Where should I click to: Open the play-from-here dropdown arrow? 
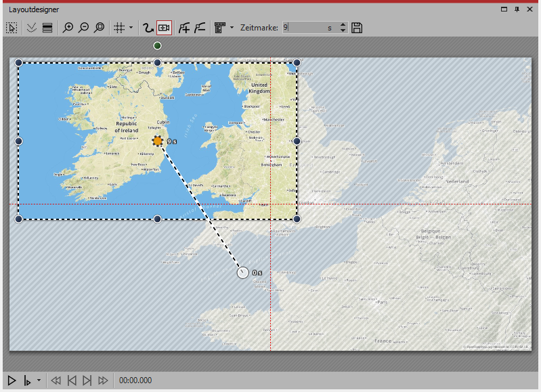[x=39, y=380]
